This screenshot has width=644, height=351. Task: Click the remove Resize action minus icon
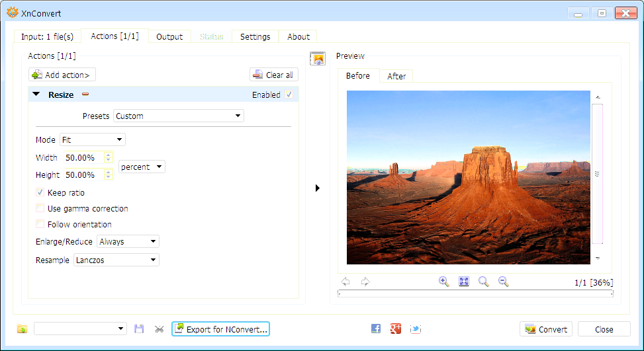(85, 95)
